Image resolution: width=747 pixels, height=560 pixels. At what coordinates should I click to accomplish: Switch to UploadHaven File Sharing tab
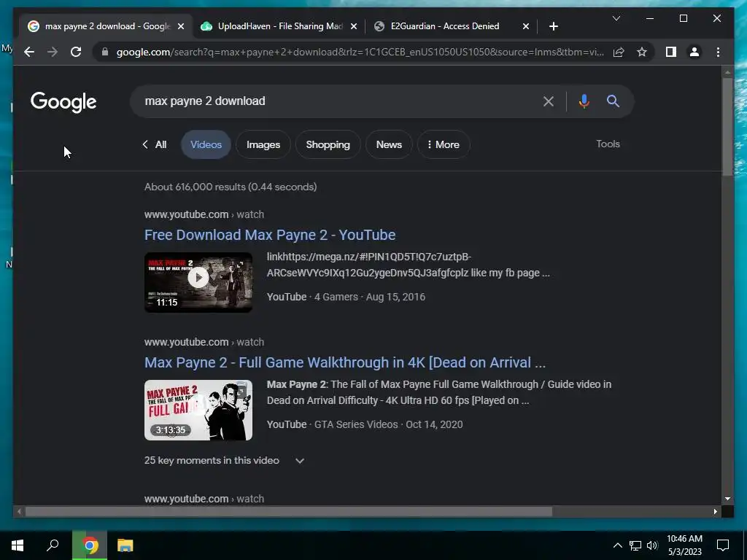click(x=279, y=26)
